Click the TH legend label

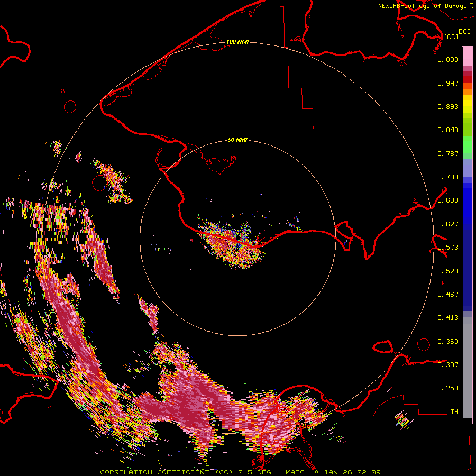454,412
